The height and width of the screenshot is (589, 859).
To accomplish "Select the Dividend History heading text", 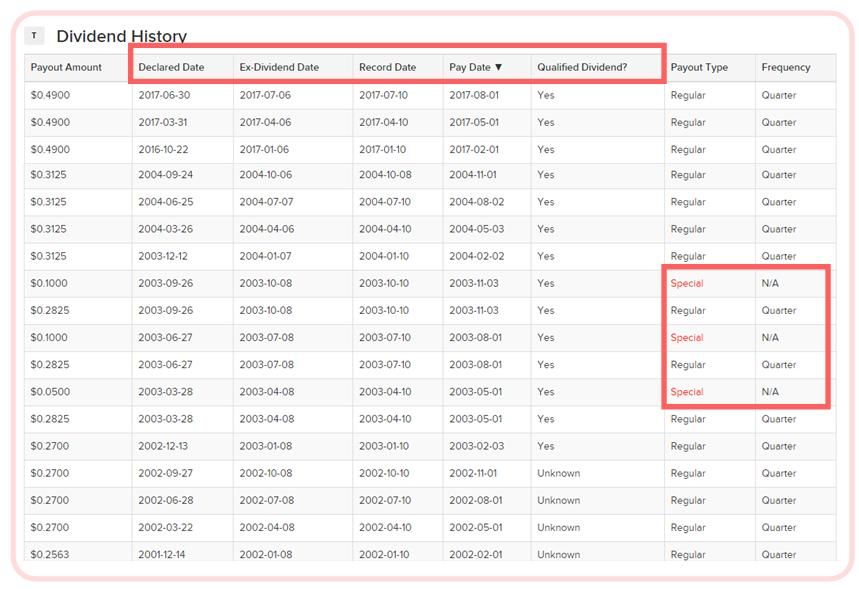I will click(x=122, y=36).
